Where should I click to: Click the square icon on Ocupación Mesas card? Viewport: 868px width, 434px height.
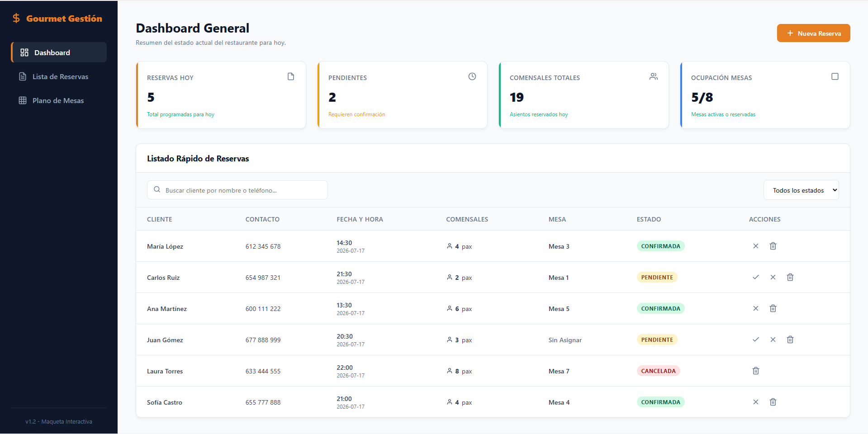point(835,76)
